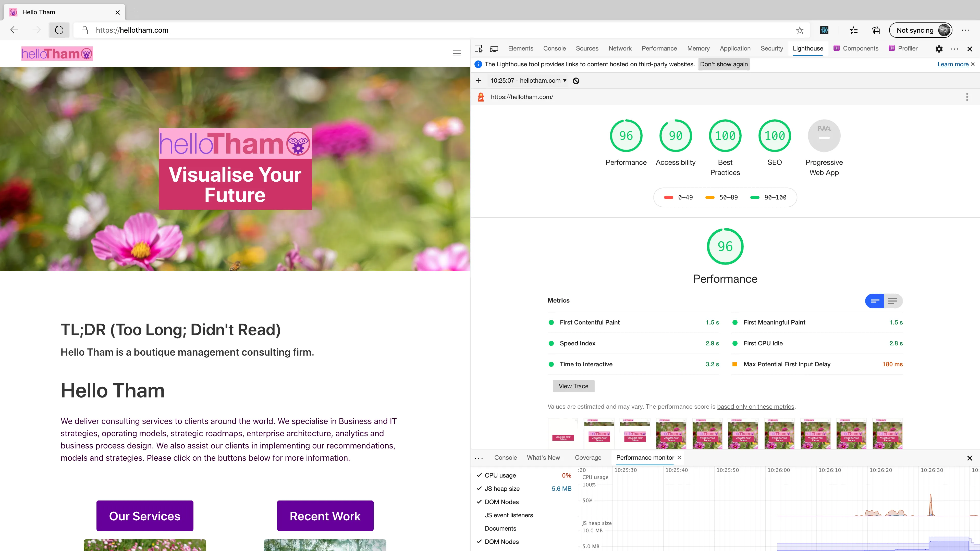This screenshot has height=551, width=980.
Task: Jump to the Best Practices score gauge
Action: coord(725,136)
